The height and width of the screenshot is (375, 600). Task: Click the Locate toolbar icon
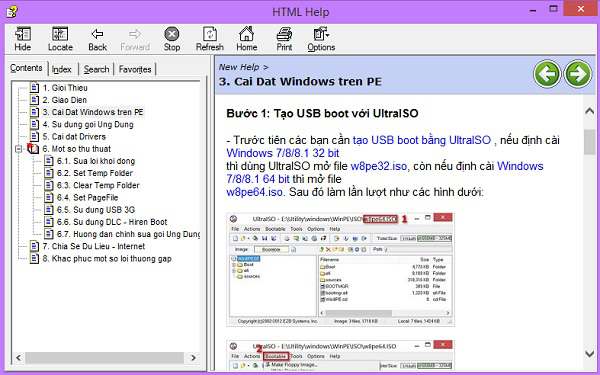pos(60,39)
